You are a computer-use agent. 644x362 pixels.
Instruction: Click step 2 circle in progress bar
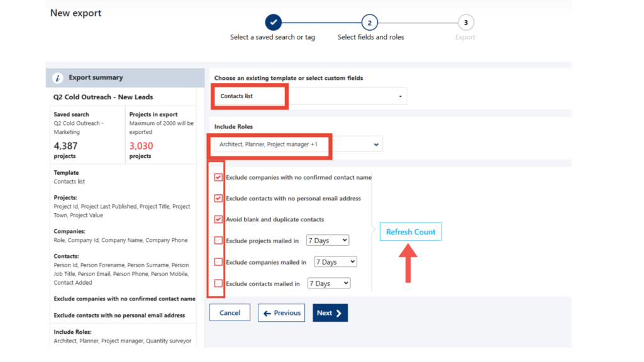(x=370, y=23)
